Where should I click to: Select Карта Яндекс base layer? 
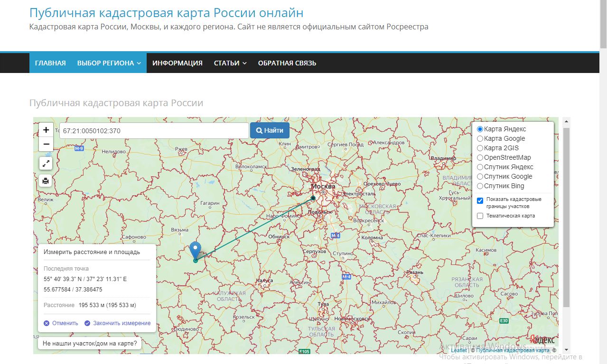(480, 129)
